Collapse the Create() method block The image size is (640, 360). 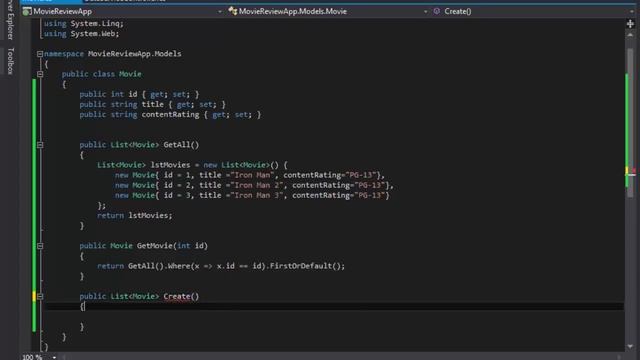[40, 296]
